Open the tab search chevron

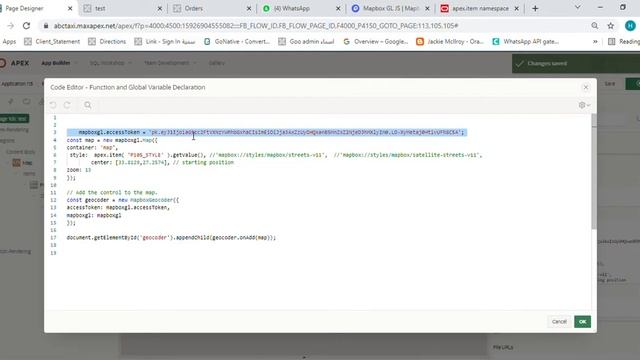(x=578, y=7)
